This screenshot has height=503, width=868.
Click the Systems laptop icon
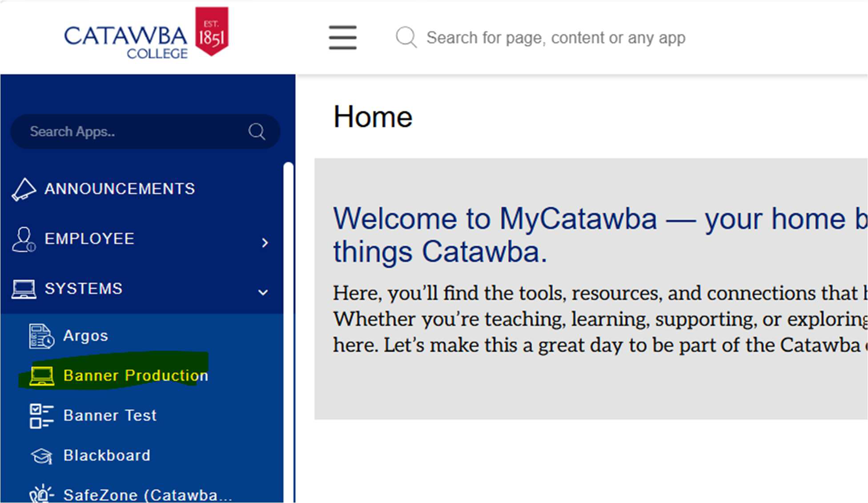(x=24, y=289)
